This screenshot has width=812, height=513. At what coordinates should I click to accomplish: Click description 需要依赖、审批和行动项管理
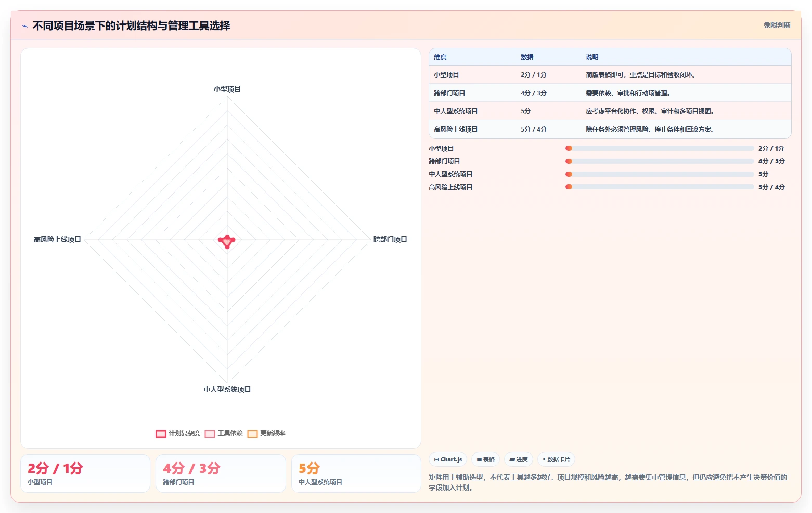click(x=628, y=93)
